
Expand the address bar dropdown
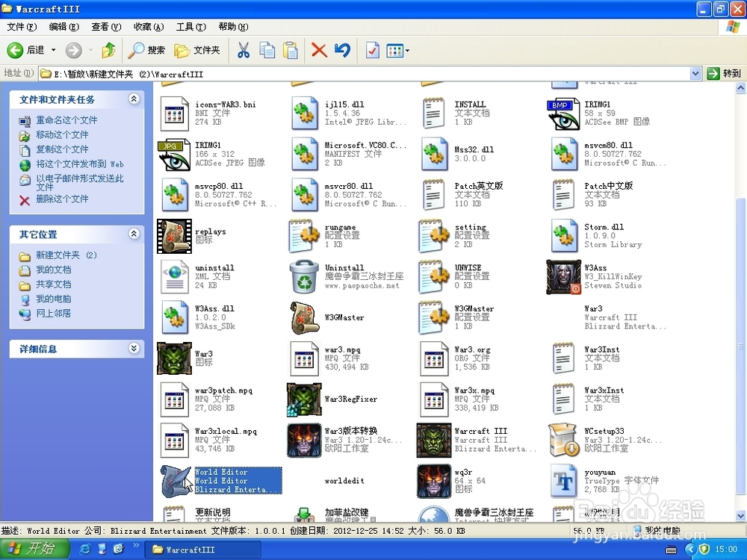(695, 74)
